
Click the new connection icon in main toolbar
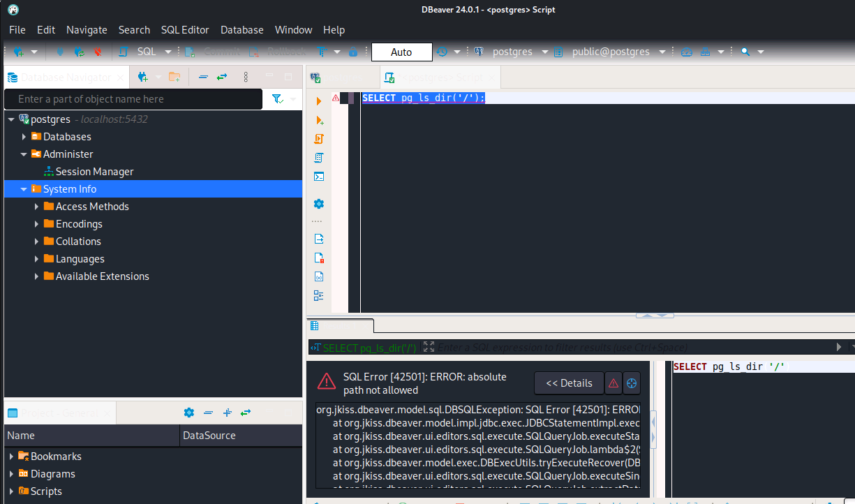(19, 52)
